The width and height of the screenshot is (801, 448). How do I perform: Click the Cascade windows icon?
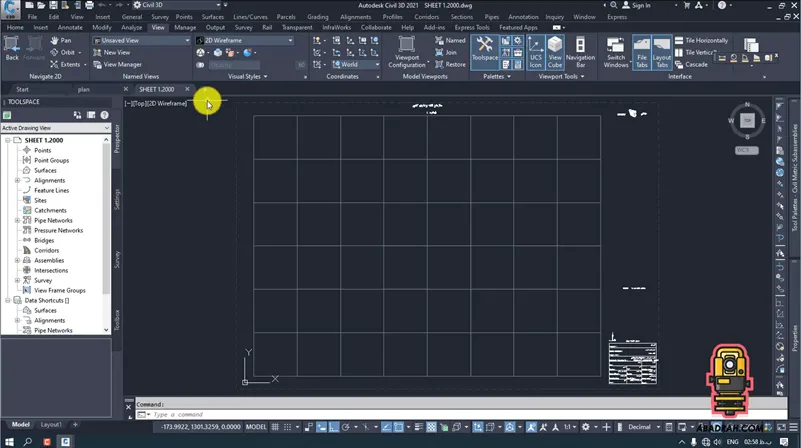click(678, 64)
